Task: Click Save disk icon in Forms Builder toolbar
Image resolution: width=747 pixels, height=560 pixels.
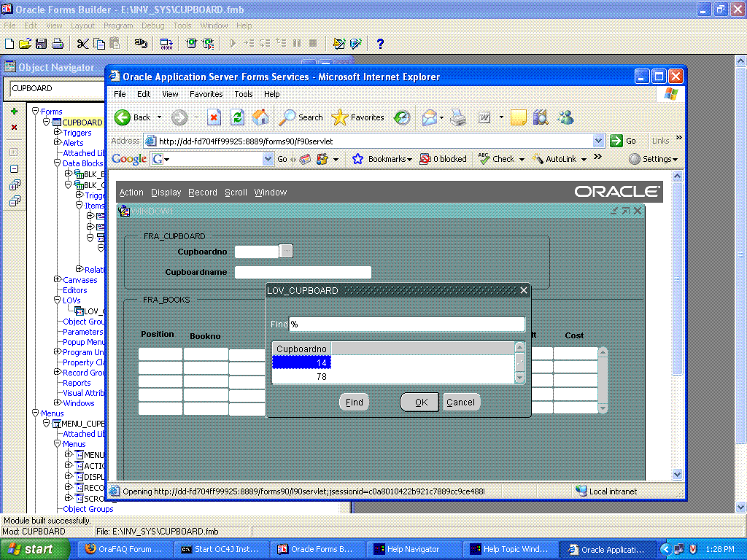Action: 41,44
